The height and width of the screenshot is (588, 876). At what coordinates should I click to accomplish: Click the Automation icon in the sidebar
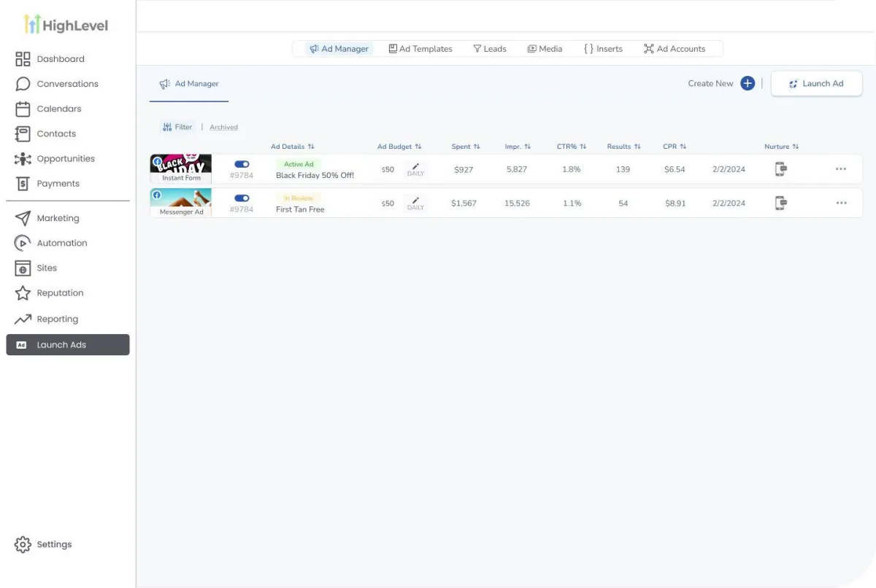coord(23,242)
